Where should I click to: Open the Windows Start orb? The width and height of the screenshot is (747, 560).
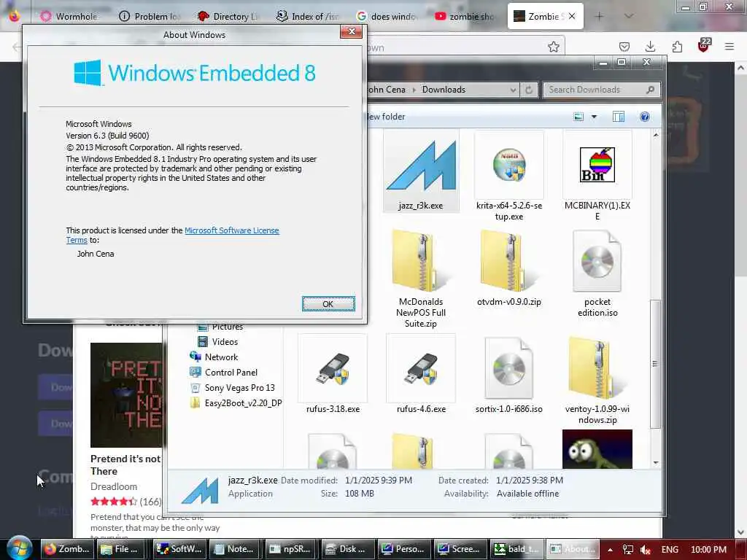20,548
